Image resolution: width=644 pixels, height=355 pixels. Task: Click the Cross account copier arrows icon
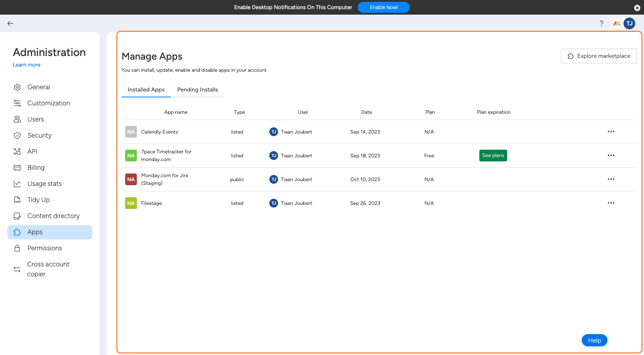[x=17, y=269]
